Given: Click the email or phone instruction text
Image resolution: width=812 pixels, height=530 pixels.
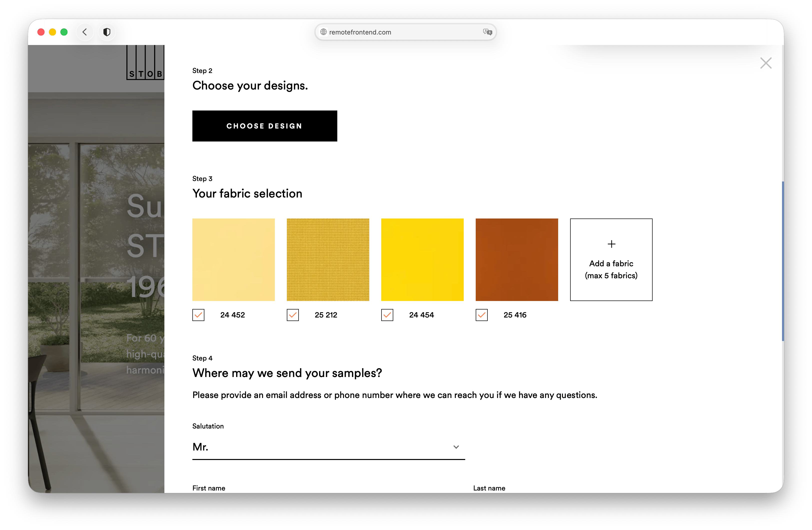Looking at the screenshot, I should [x=395, y=395].
